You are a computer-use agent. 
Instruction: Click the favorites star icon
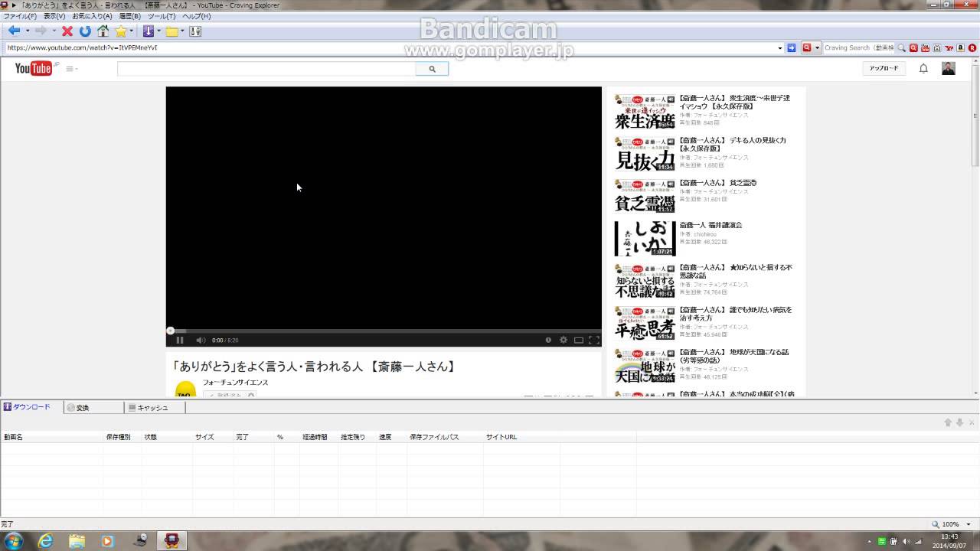click(x=120, y=31)
